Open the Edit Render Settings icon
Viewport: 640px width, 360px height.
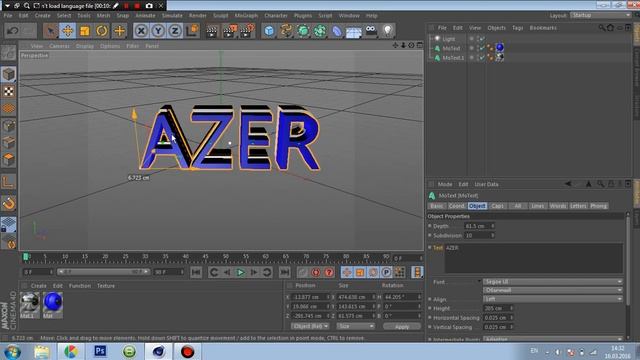click(x=247, y=31)
